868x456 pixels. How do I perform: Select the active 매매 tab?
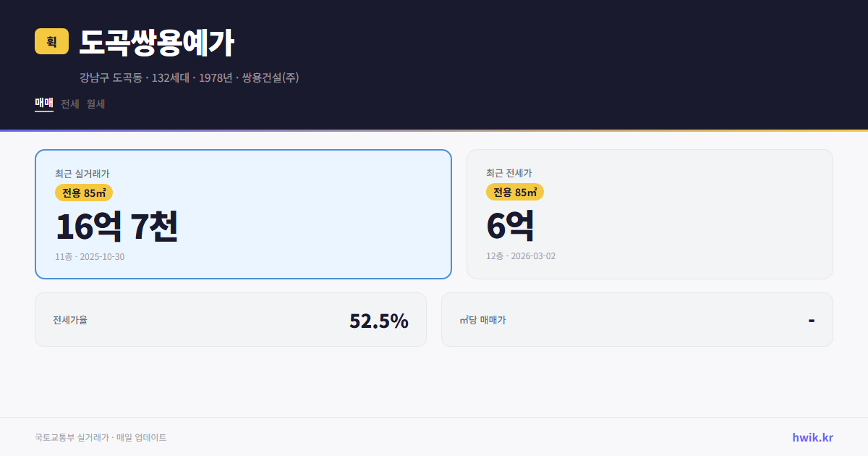pyautogui.click(x=43, y=104)
